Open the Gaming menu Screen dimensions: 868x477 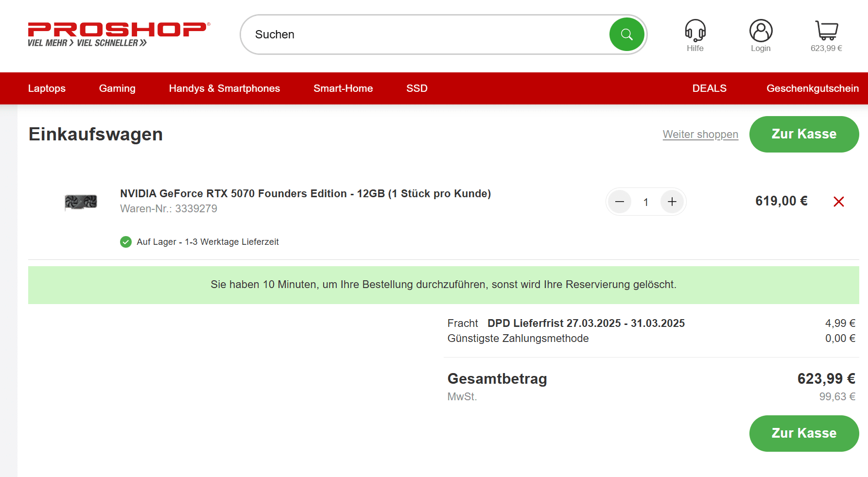coord(117,88)
